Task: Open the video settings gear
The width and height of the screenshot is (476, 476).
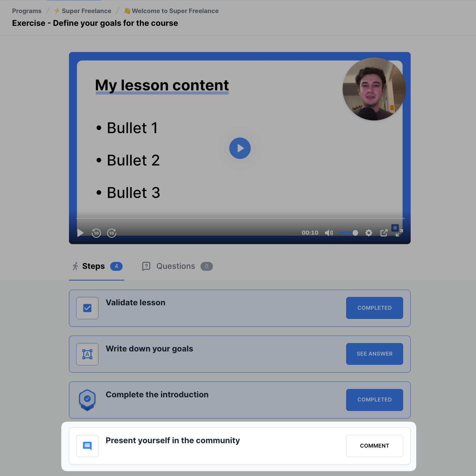Action: click(x=369, y=233)
